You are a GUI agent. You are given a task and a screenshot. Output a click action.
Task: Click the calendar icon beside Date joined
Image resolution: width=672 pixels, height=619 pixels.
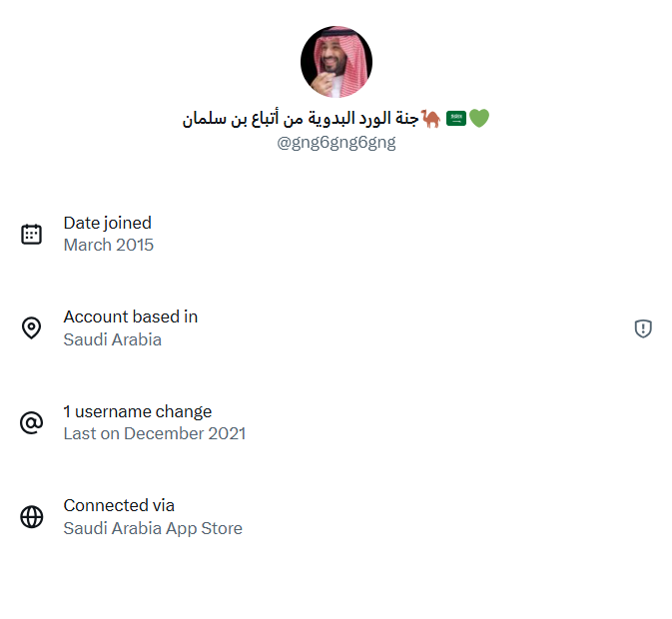[x=32, y=234]
